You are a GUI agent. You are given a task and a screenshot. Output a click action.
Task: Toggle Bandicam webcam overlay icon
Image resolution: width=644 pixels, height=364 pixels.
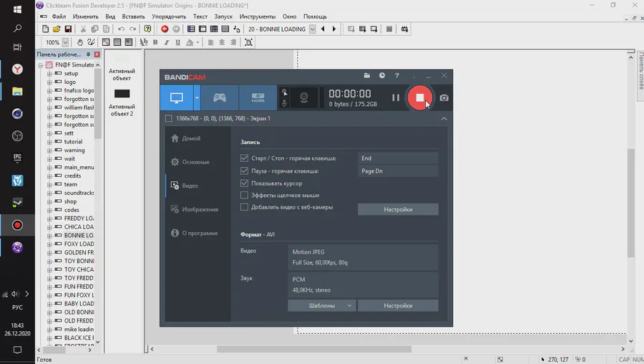(x=304, y=97)
